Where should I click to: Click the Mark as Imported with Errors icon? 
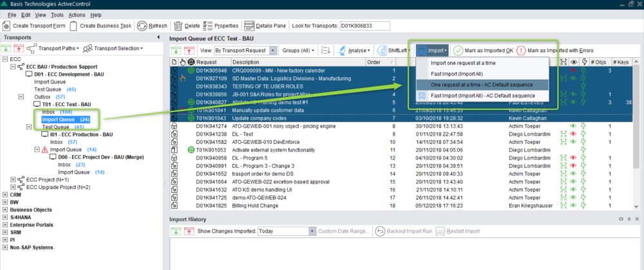click(x=521, y=50)
